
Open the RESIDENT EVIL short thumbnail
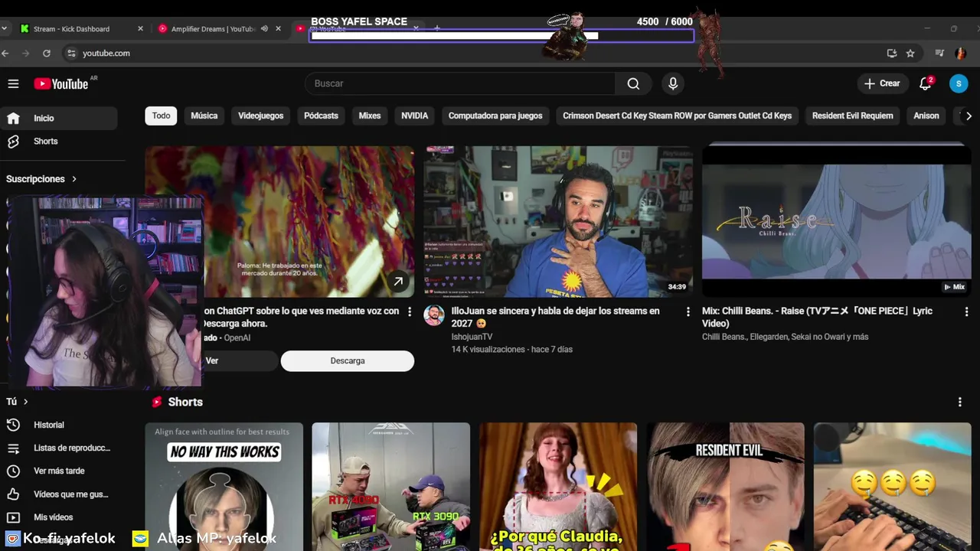tap(725, 487)
